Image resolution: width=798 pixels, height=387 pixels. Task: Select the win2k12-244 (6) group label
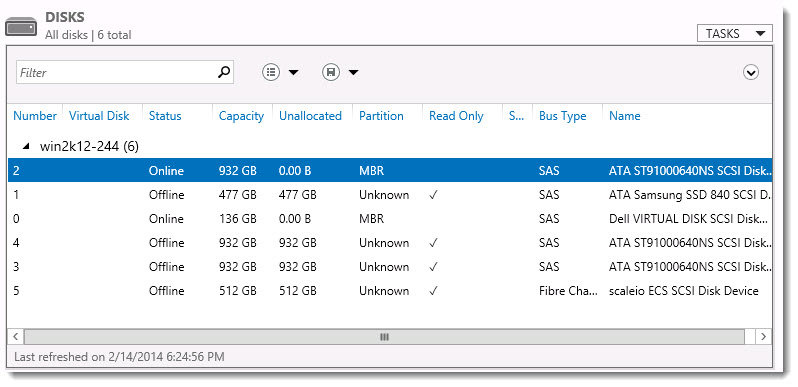pyautogui.click(x=89, y=147)
